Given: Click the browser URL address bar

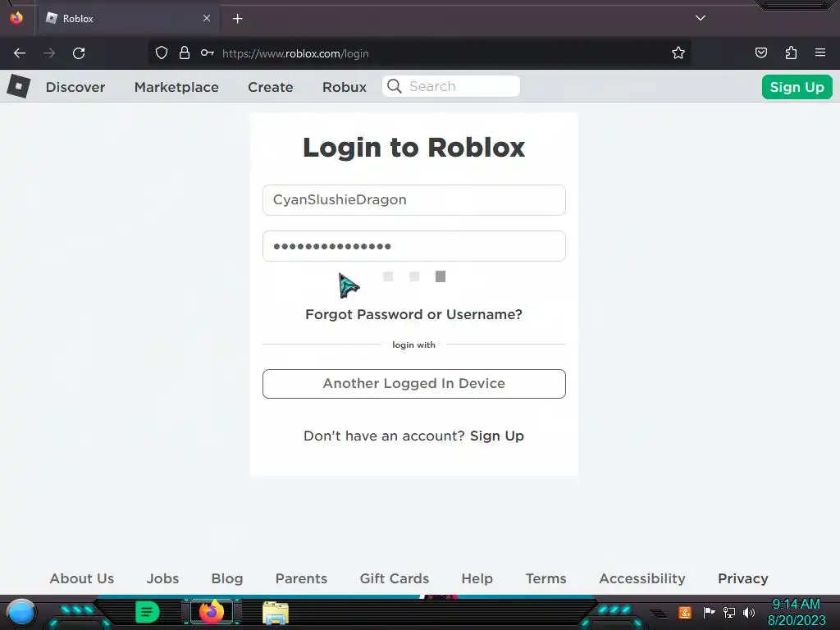Looking at the screenshot, I should click(419, 53).
